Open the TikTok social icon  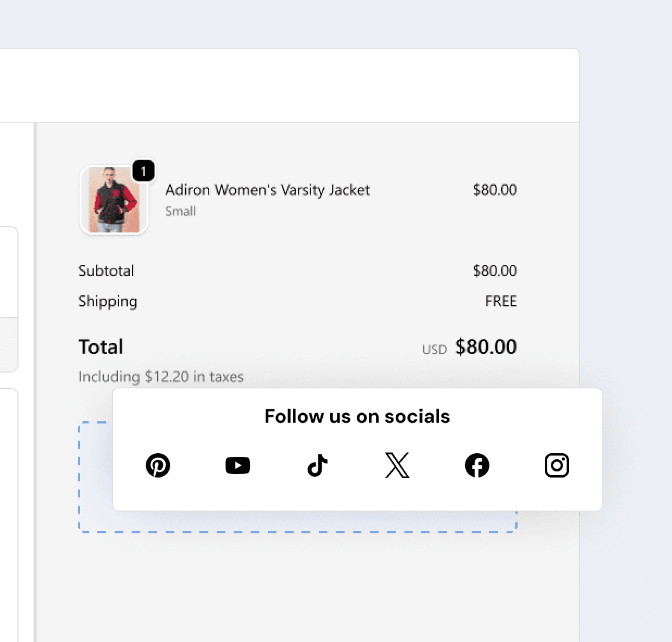pyautogui.click(x=318, y=465)
